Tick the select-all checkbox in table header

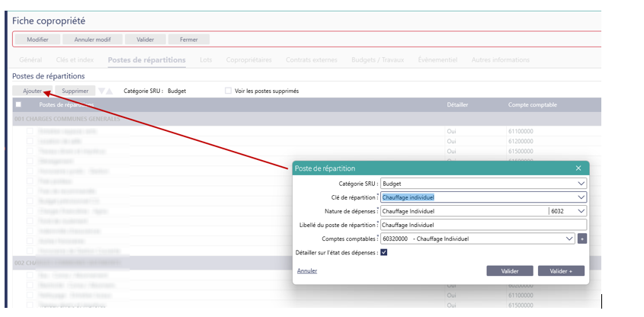[19, 104]
